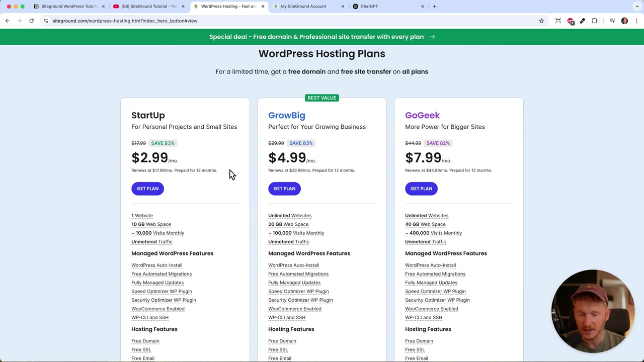Get the StartUp plan
The width and height of the screenshot is (644, 362).
(147, 189)
